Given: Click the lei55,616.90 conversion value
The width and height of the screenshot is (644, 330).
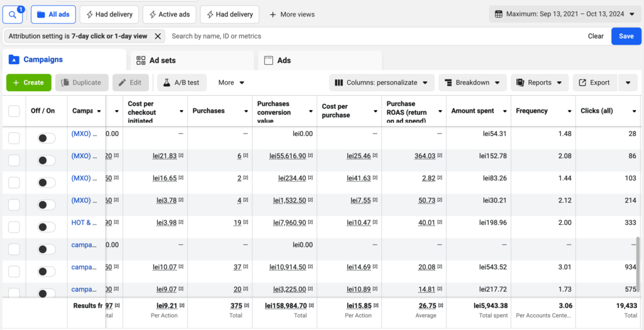Looking at the screenshot, I should coord(288,156).
